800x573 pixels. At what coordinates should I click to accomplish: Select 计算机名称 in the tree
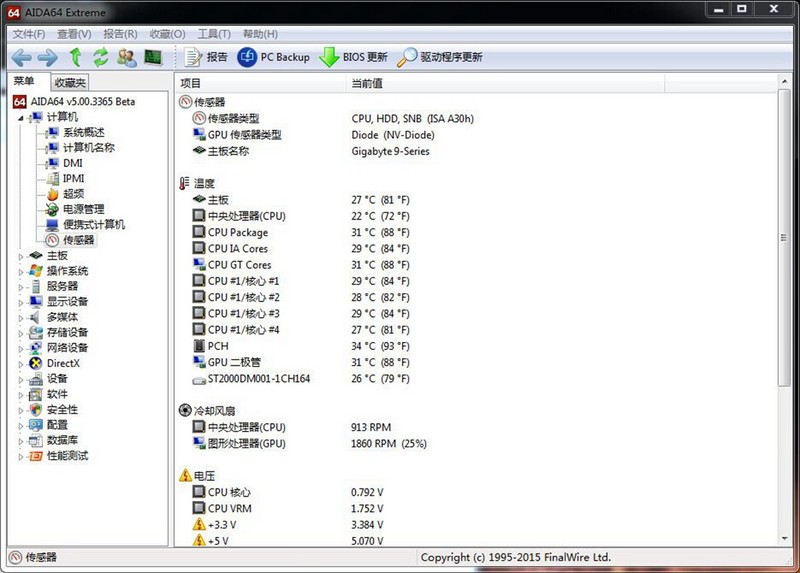(x=89, y=148)
